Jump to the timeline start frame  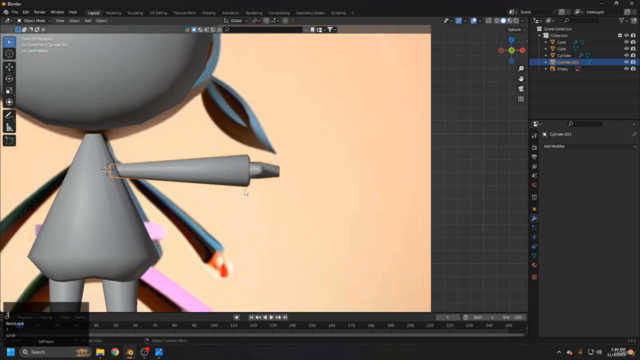(251, 318)
